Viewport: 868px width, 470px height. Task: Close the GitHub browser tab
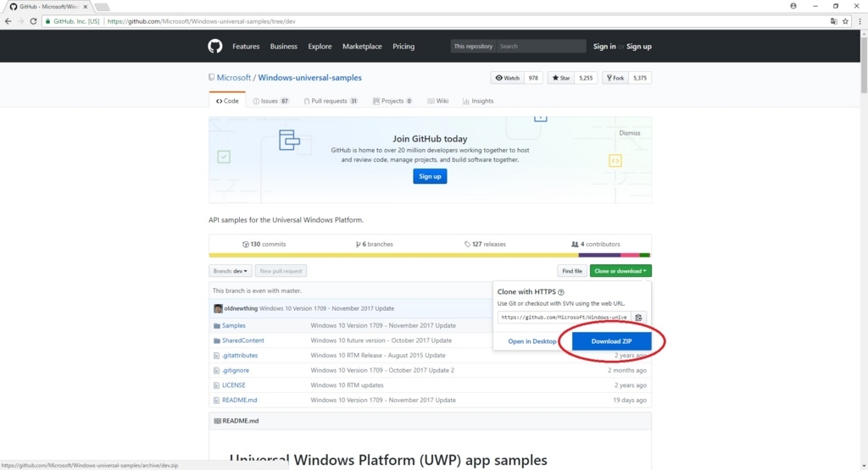86,7
